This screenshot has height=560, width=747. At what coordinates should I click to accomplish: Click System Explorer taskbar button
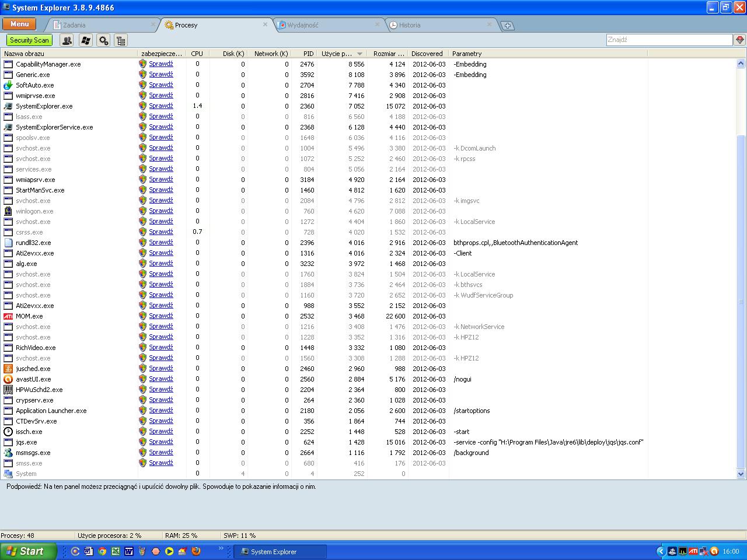[280, 551]
